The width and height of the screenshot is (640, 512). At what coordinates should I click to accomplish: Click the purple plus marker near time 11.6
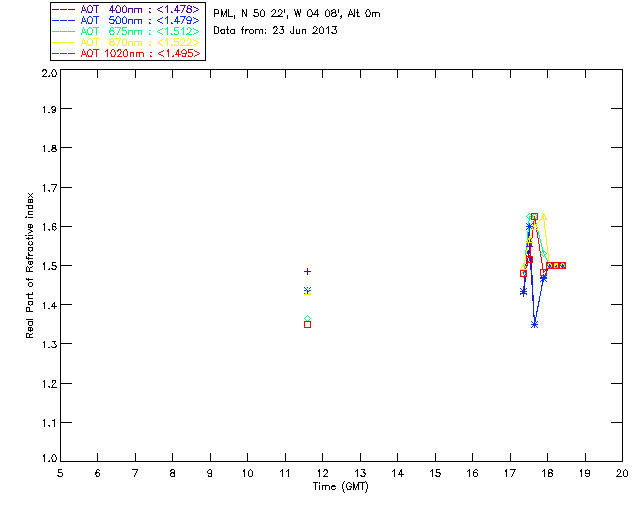coord(308,272)
